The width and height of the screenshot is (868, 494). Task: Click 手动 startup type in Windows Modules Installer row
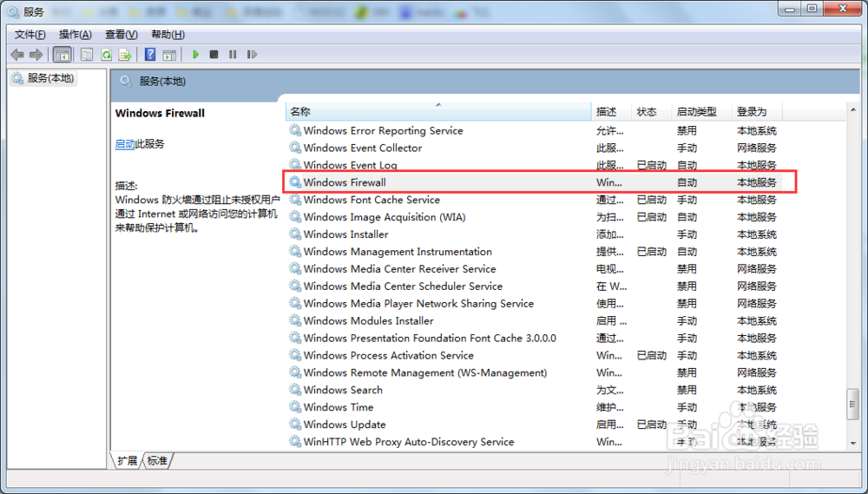click(687, 320)
